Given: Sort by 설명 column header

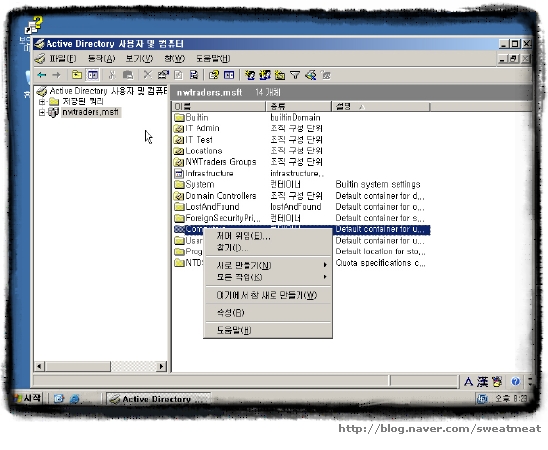Looking at the screenshot, I should click(x=381, y=106).
